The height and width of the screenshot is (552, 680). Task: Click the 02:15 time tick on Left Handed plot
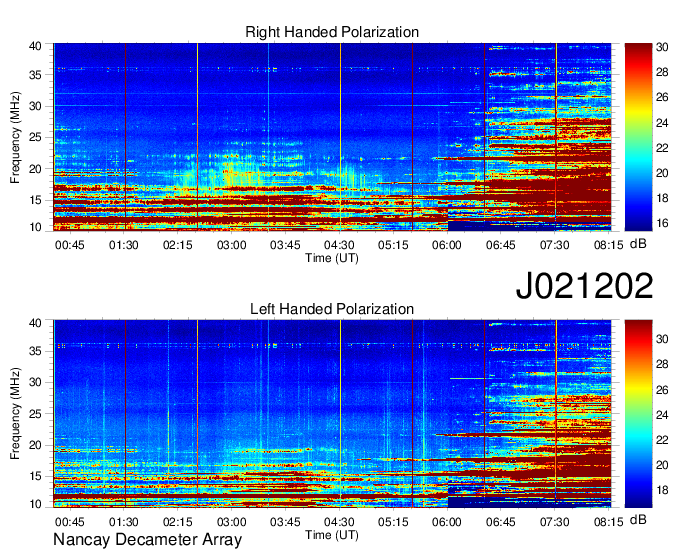177,522
